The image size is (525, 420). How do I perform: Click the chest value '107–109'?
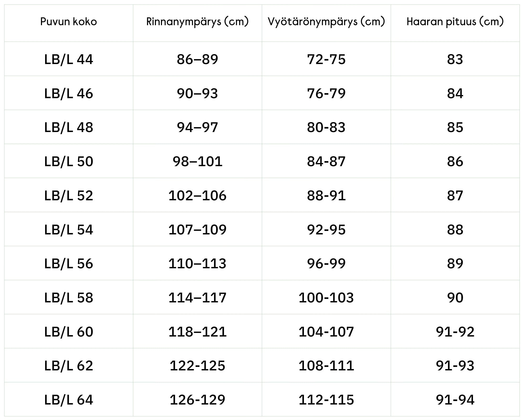tap(197, 230)
